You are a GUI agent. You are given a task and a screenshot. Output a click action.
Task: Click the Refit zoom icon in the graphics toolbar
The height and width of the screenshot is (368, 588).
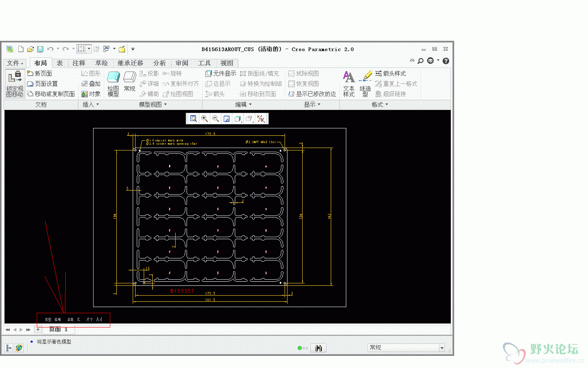point(194,119)
